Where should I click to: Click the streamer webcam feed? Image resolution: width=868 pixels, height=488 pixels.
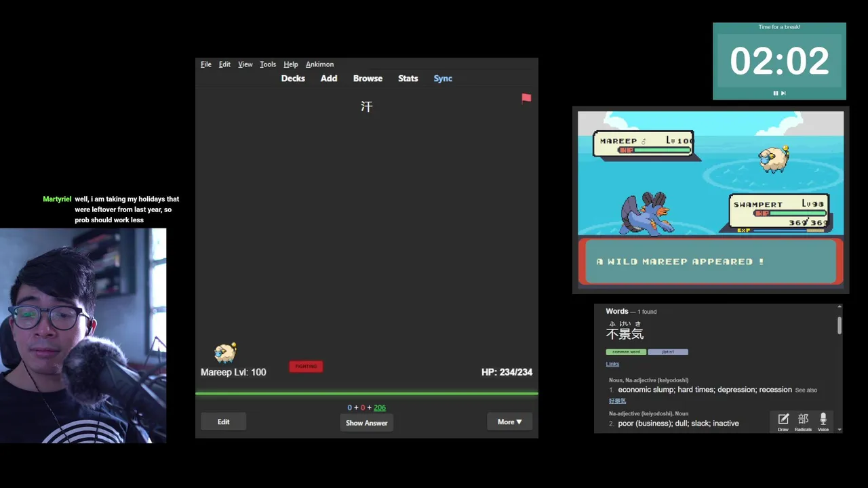(83, 335)
